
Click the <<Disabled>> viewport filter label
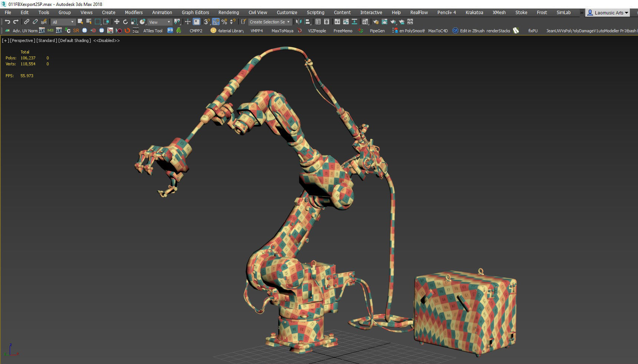[x=107, y=40]
